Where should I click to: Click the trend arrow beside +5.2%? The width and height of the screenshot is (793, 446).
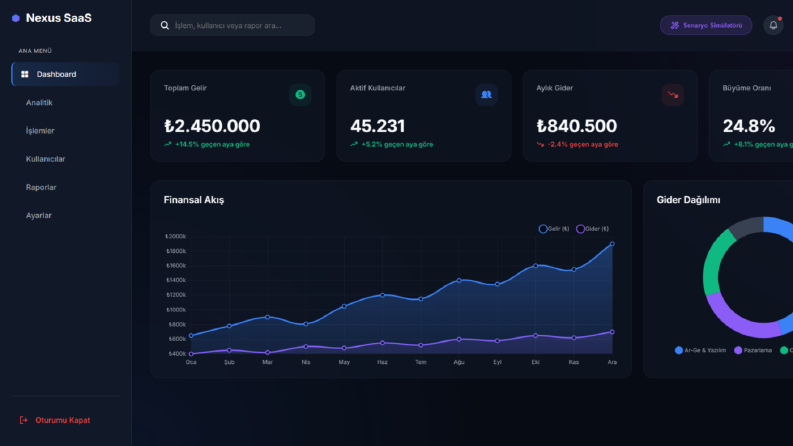354,145
